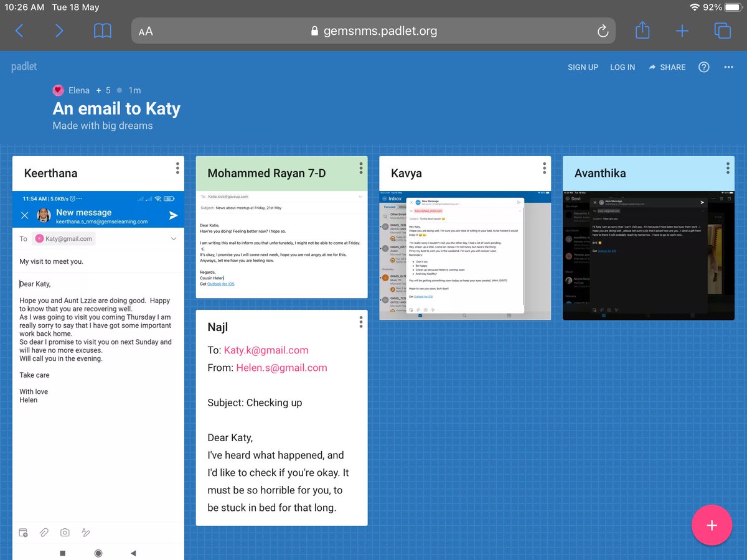
Task: Tap the pen formatting icon in Keerthana screenshot
Action: pos(86,533)
